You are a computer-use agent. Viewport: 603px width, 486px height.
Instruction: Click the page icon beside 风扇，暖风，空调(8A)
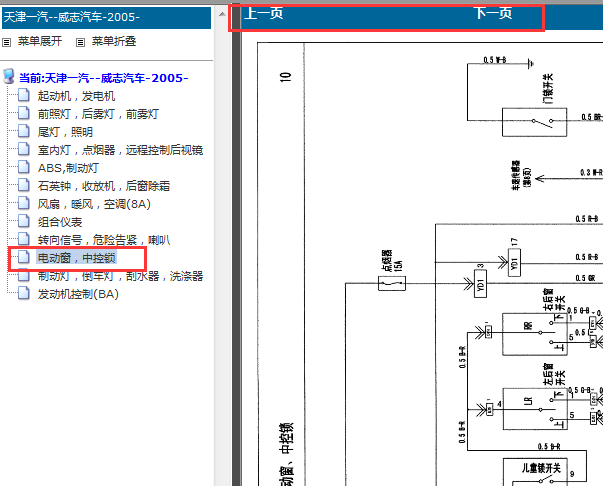(24, 203)
